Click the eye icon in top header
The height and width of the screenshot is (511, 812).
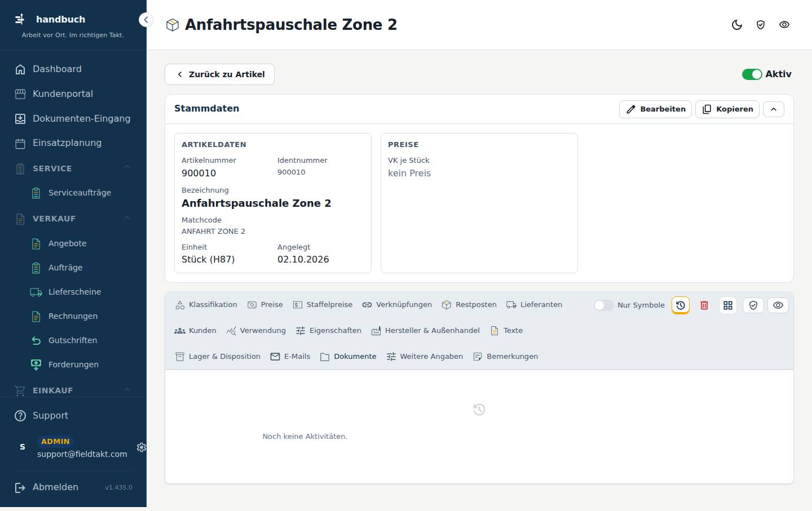(784, 25)
